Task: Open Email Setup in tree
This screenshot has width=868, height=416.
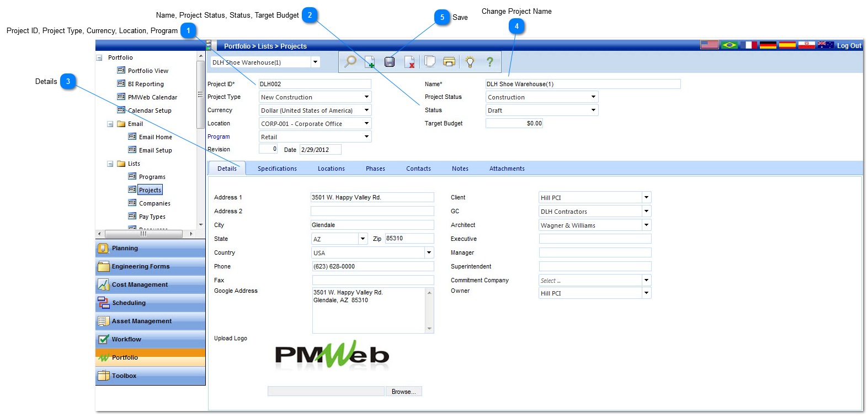Action: 155,150
